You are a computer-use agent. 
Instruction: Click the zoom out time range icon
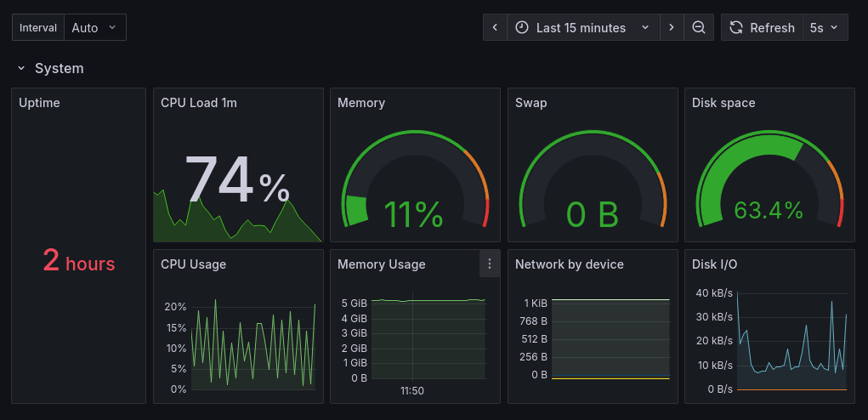[x=699, y=27]
